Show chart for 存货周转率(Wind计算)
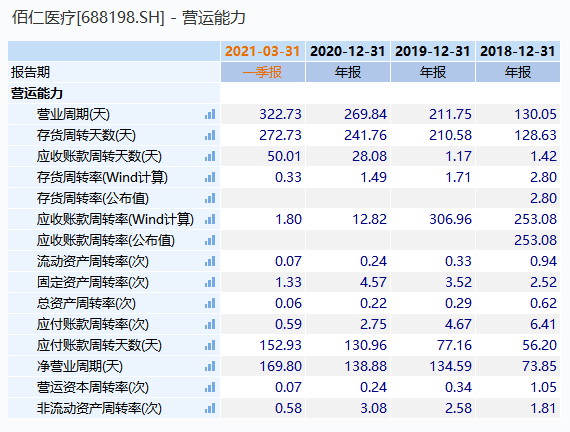The image size is (570, 432). (210, 177)
